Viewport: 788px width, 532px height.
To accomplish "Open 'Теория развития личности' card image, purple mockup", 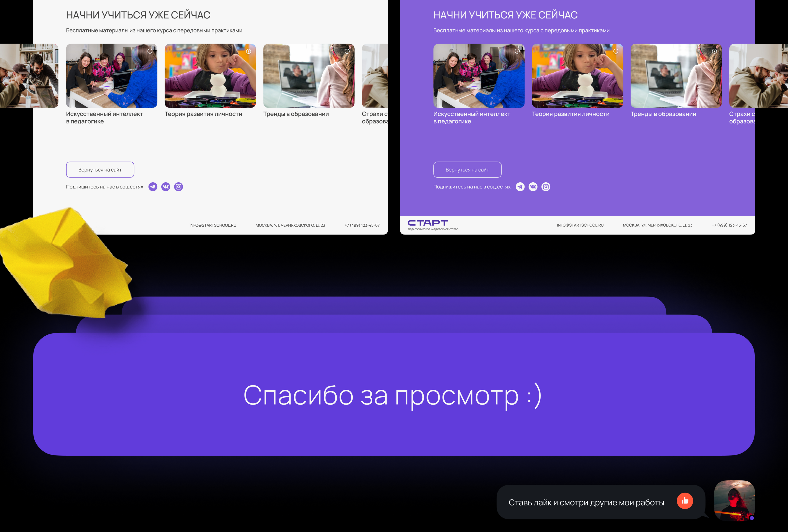I will [577, 76].
